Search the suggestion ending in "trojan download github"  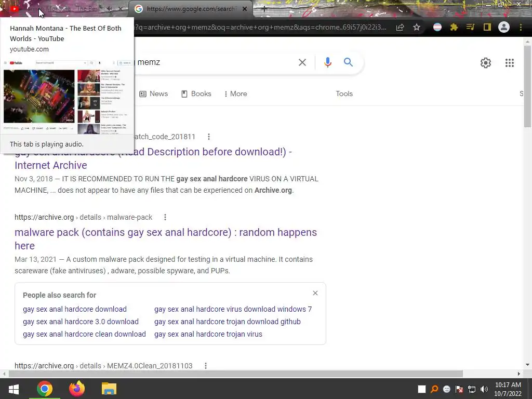click(228, 322)
